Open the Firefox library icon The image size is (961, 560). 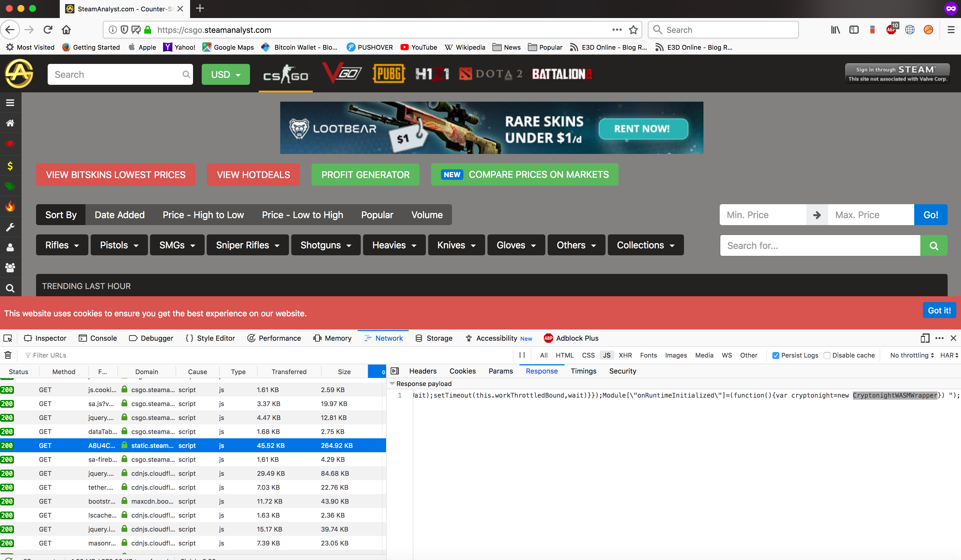(835, 30)
